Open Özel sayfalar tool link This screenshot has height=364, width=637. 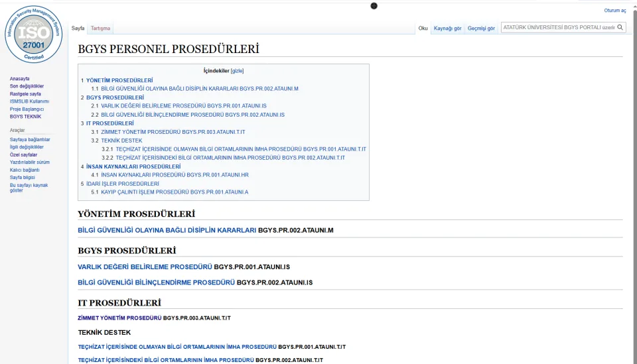click(24, 154)
